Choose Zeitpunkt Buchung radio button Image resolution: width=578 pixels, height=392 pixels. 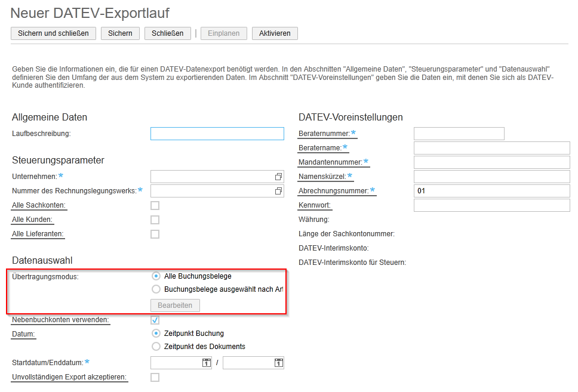(156, 334)
